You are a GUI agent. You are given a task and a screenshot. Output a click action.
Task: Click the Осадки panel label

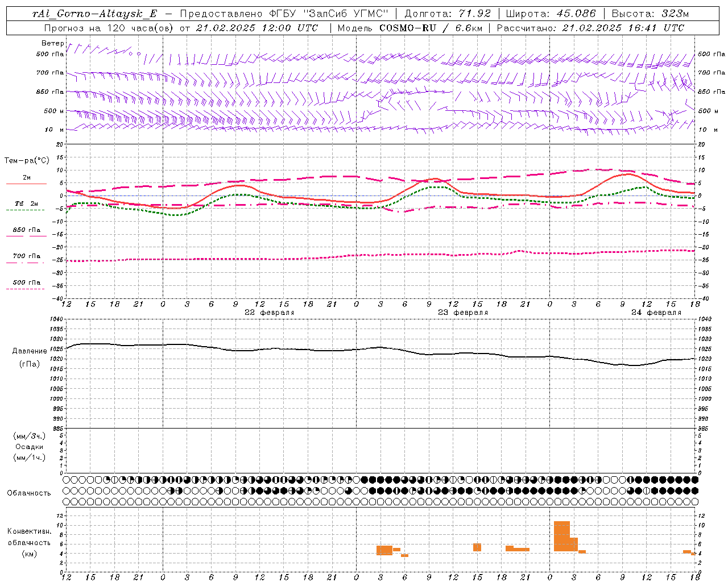click(30, 447)
